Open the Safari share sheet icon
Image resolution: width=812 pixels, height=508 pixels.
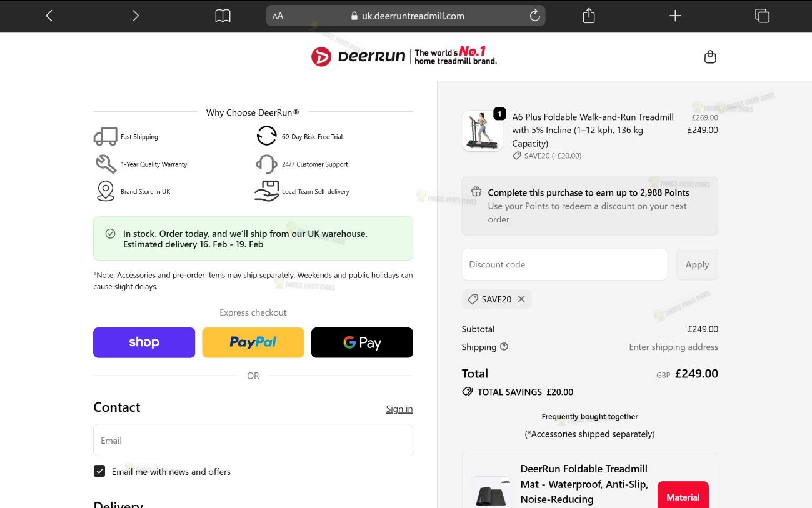pos(589,16)
